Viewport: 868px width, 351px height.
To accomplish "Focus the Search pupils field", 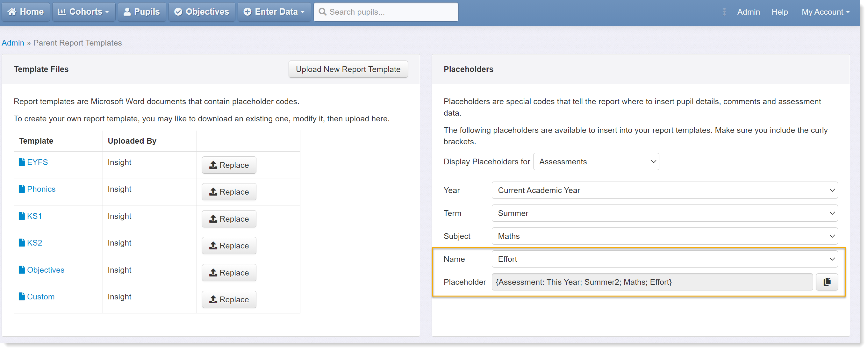I will tap(386, 12).
